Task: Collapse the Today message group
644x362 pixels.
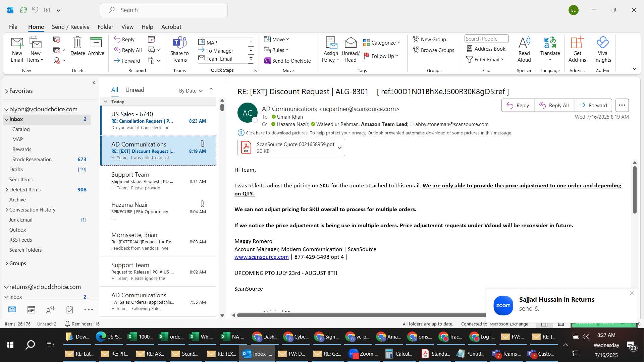Action: pyautogui.click(x=105, y=101)
